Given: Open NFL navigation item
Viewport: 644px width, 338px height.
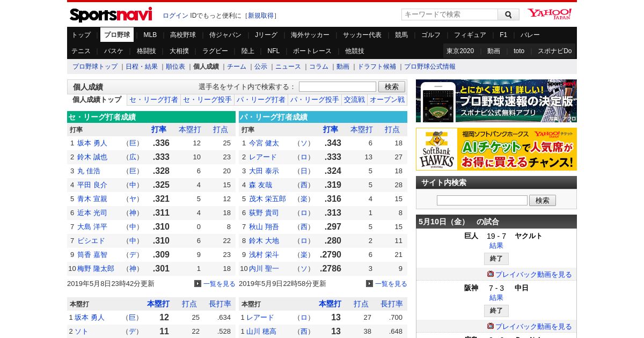Looking at the screenshot, I should pyautogui.click(x=274, y=51).
